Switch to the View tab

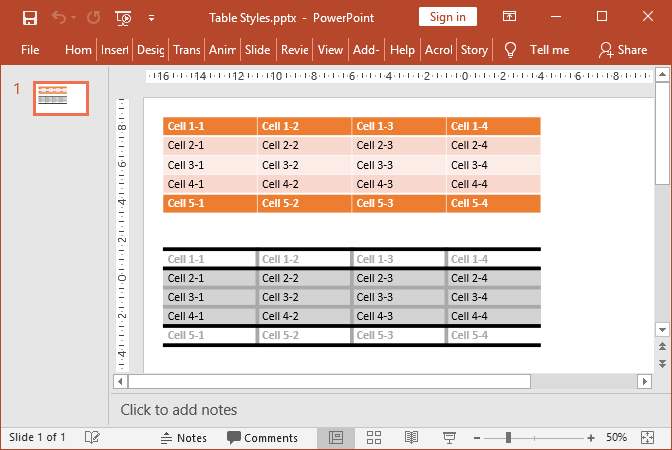click(x=330, y=49)
